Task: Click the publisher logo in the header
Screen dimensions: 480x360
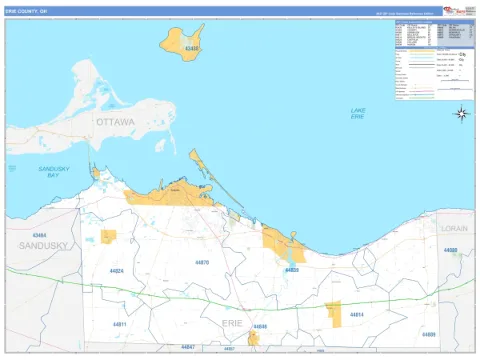Action: click(454, 11)
